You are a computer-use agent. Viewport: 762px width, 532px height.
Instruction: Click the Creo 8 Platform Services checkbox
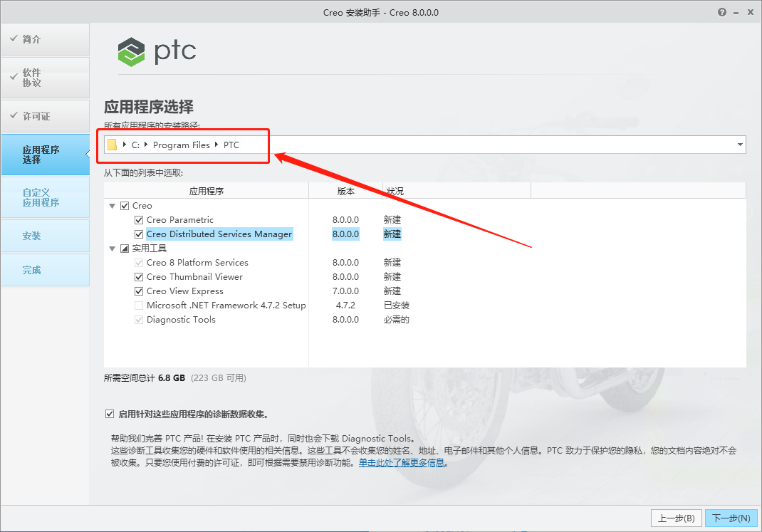point(139,263)
